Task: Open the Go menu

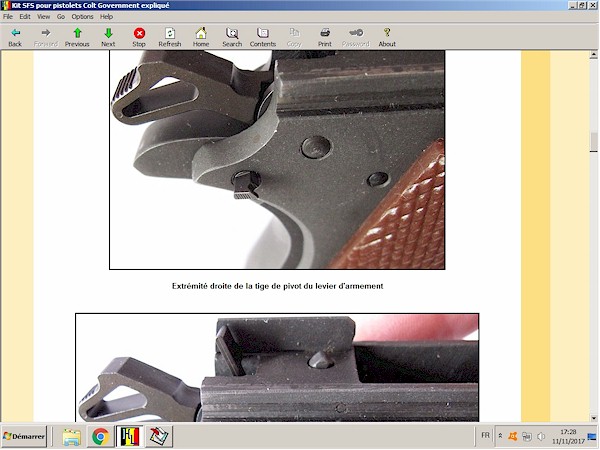Action: pos(61,16)
